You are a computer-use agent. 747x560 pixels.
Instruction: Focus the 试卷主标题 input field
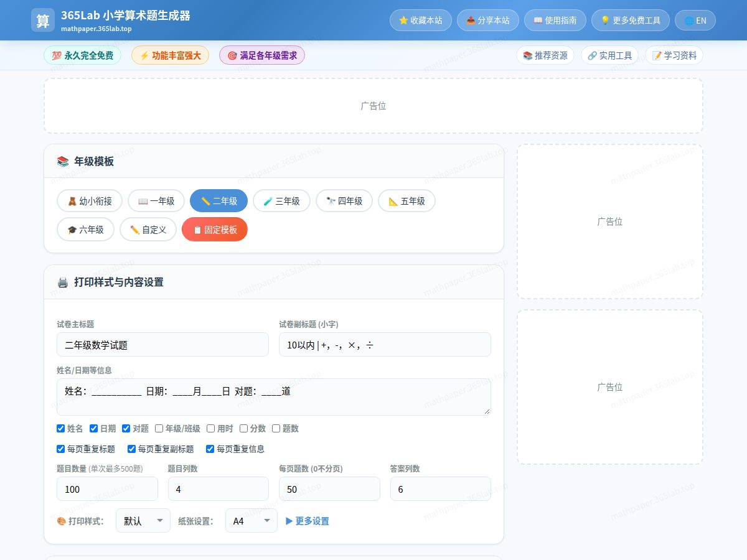click(162, 345)
